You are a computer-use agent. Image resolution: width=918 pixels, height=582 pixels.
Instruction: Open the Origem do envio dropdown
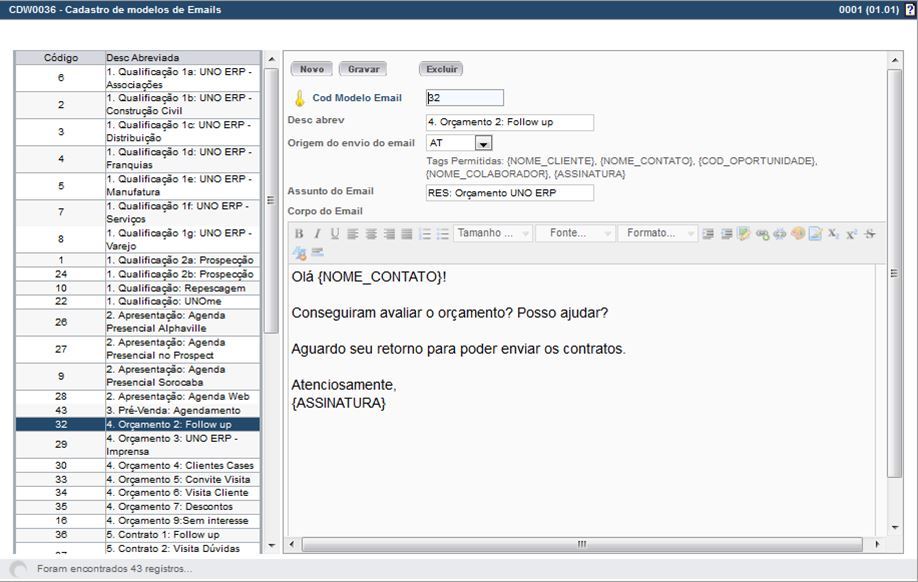pyautogui.click(x=484, y=144)
